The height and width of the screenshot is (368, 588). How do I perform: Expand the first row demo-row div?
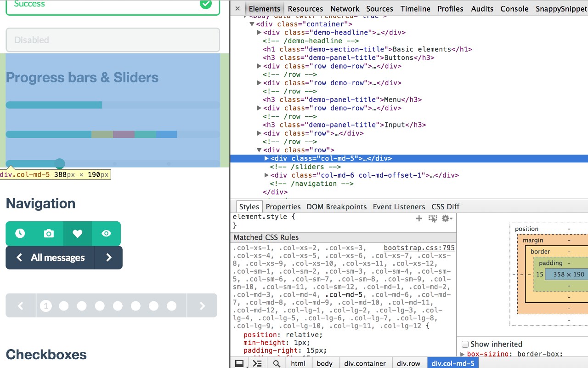pyautogui.click(x=259, y=66)
